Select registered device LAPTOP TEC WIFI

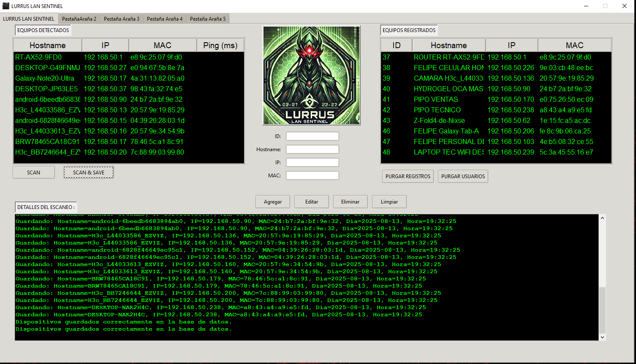[496, 152]
